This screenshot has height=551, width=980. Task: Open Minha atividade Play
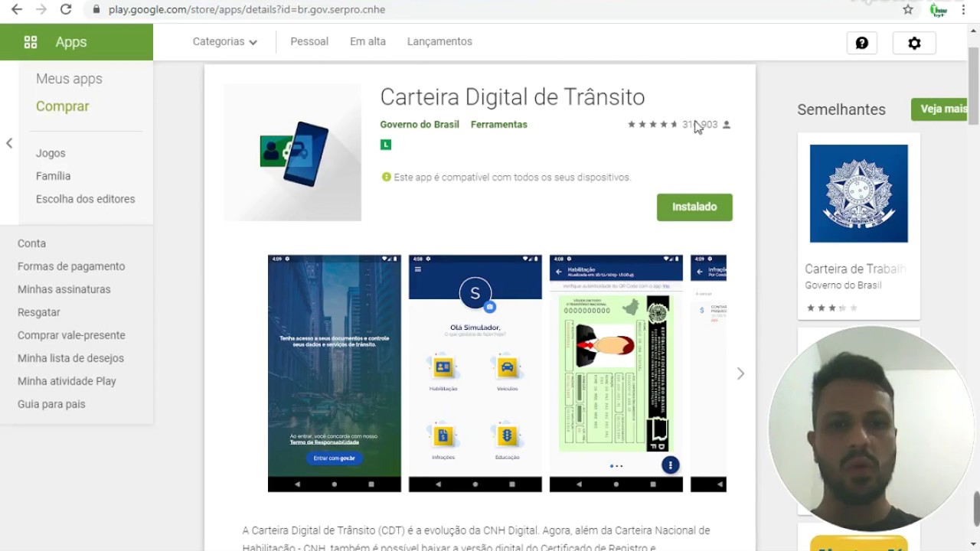tap(67, 381)
